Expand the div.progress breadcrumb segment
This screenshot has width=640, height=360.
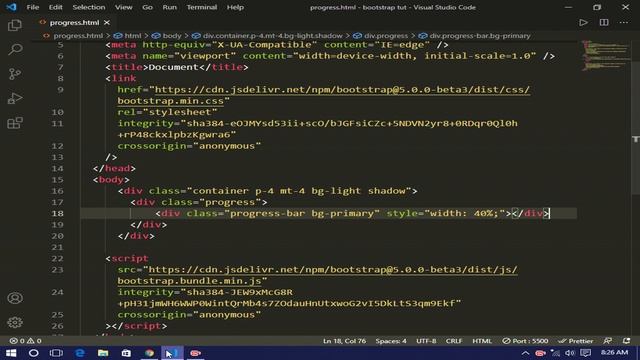pyautogui.click(x=386, y=36)
